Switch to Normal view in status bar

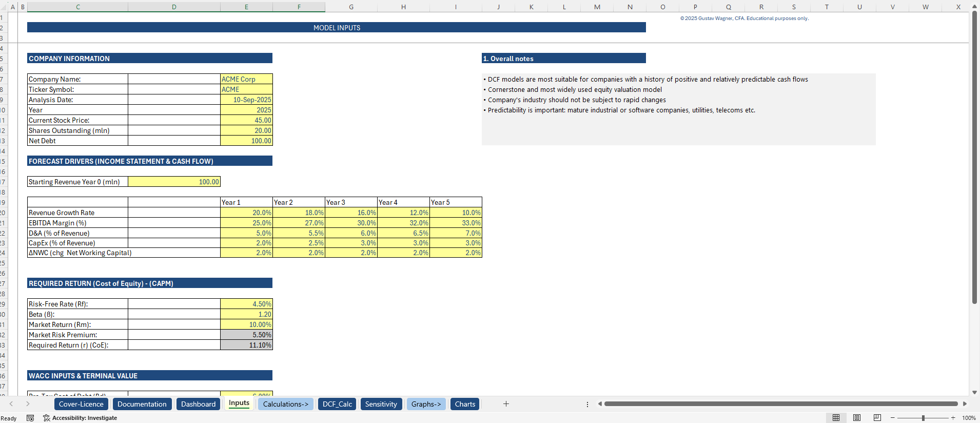(836, 418)
